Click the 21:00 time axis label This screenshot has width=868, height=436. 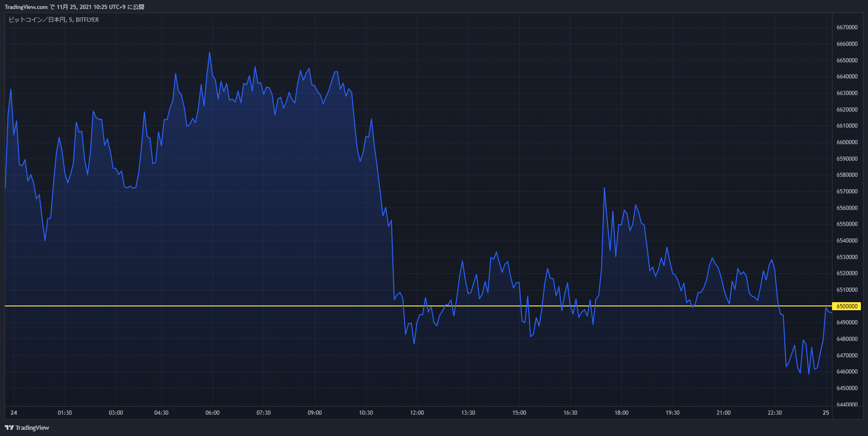click(724, 413)
